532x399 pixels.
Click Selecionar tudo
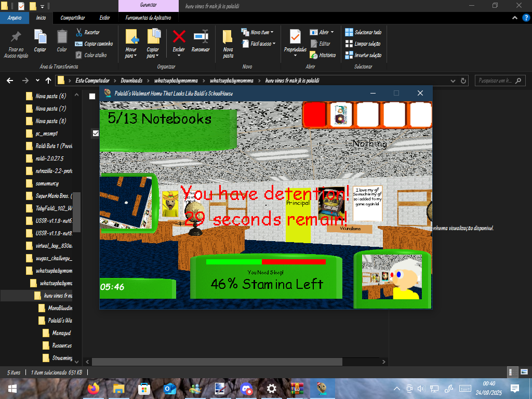tap(363, 32)
